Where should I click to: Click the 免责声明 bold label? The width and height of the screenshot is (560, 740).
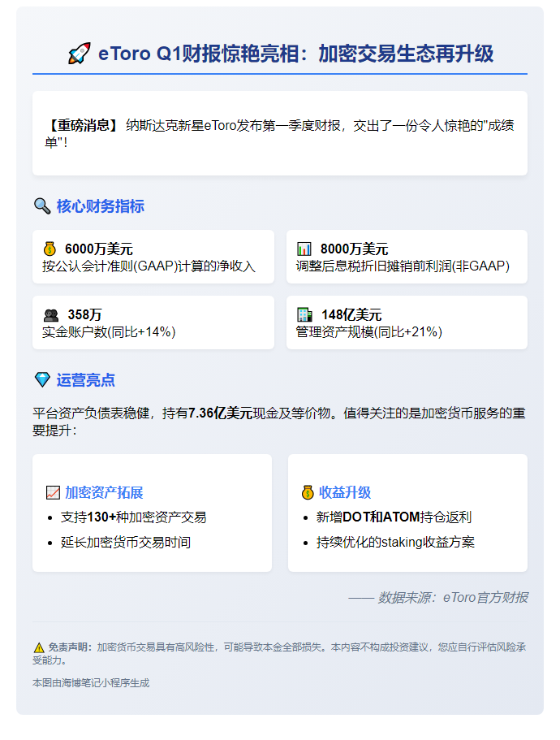71,647
